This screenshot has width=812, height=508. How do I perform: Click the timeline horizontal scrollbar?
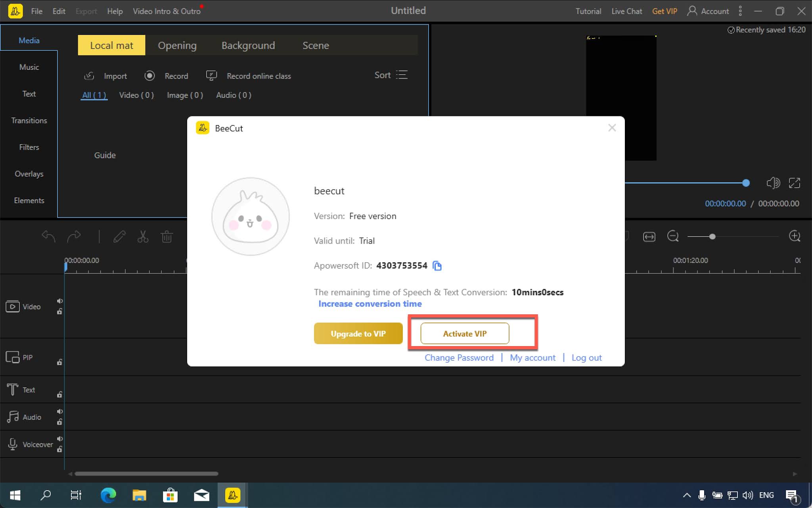pos(146,473)
